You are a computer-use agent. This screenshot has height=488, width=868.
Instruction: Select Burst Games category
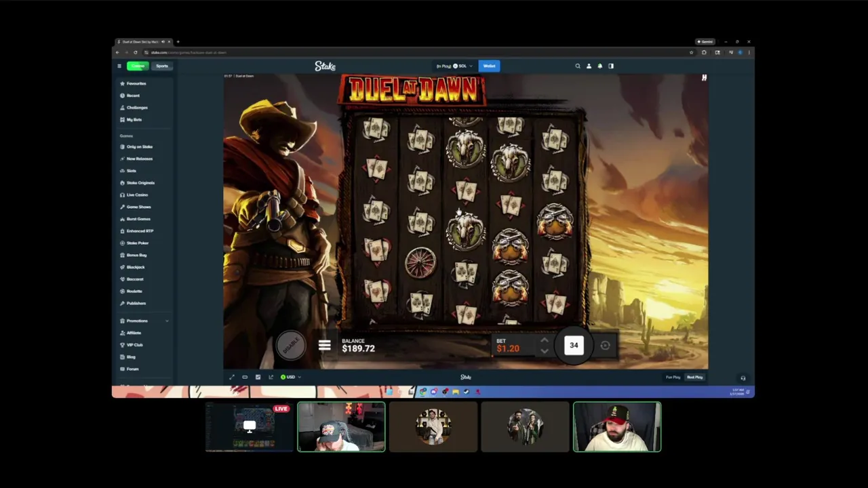pos(135,219)
